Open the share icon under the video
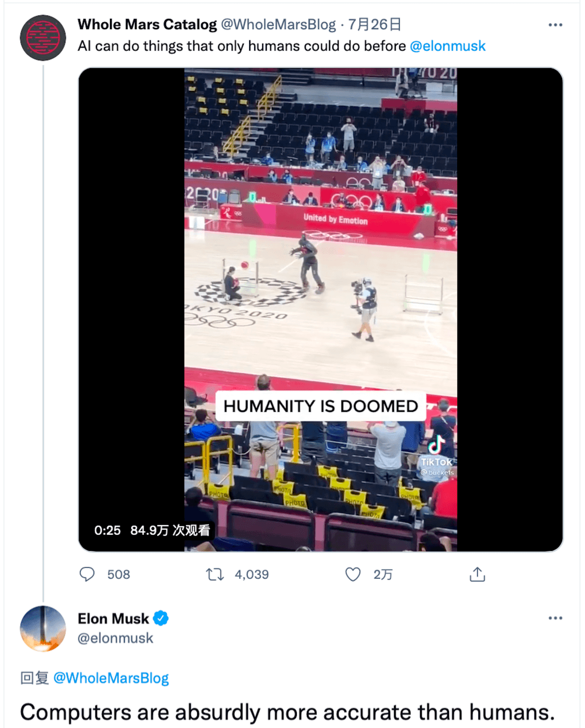Screen dimensions: 585x728 [477, 574]
